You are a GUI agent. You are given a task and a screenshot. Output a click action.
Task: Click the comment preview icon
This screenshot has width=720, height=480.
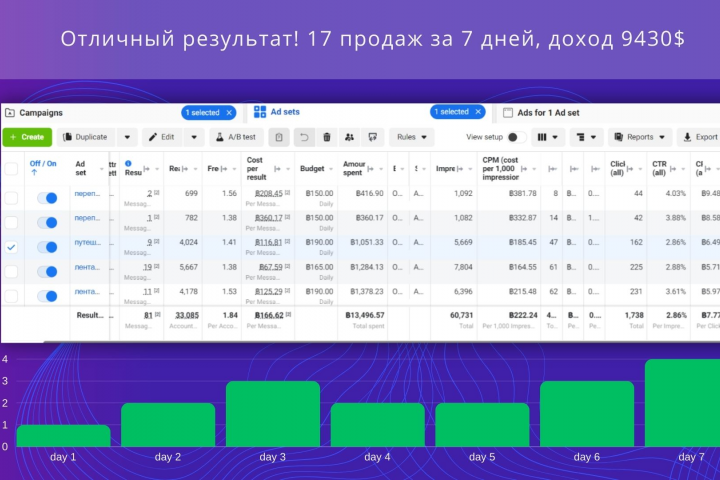pos(372,137)
